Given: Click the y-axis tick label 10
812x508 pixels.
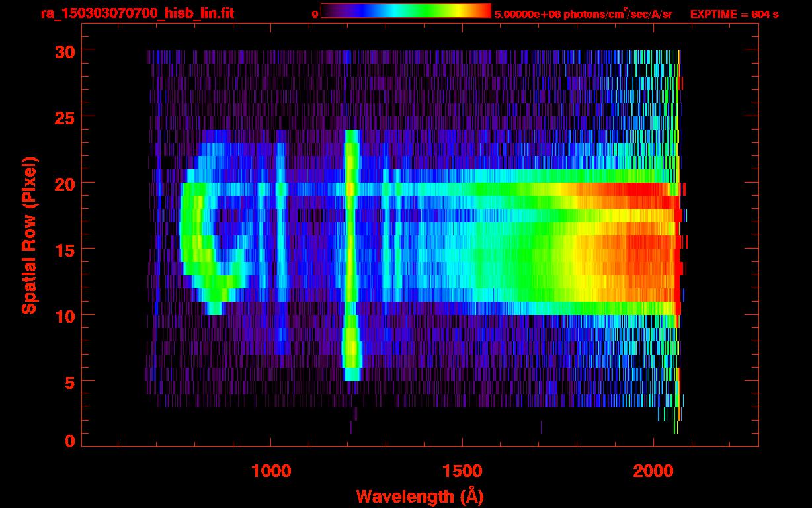Looking at the screenshot, I should pyautogui.click(x=63, y=316).
